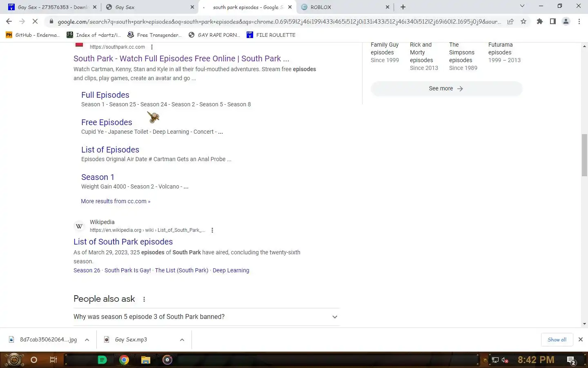The height and width of the screenshot is (368, 588).
Task: Bookmark this page with the star icon
Action: [523, 21]
